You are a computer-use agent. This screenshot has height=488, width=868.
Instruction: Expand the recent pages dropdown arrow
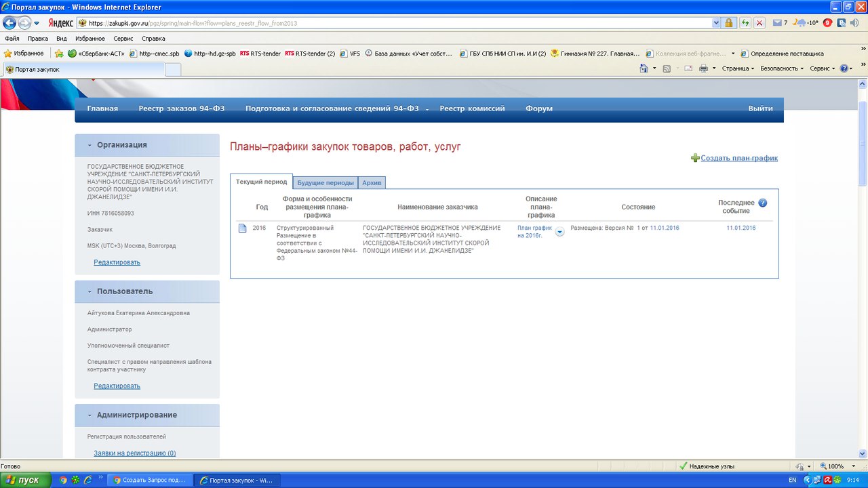[37, 23]
